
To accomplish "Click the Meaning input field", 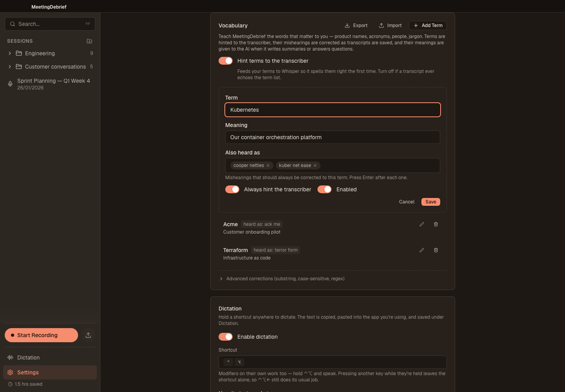I will [x=333, y=137].
